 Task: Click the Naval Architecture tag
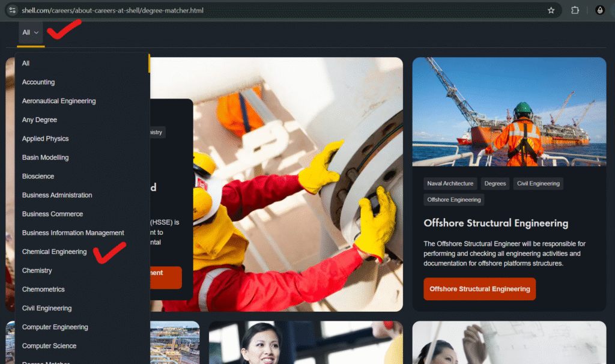click(x=450, y=184)
